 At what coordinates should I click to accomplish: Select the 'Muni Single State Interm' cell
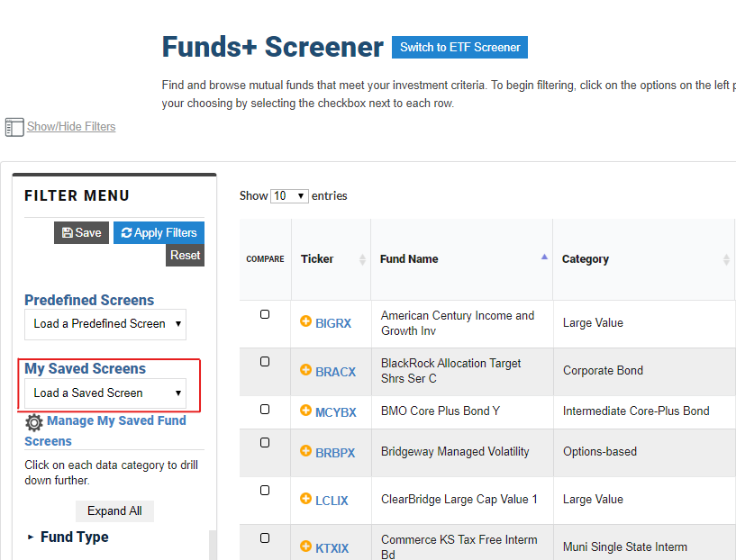(625, 546)
